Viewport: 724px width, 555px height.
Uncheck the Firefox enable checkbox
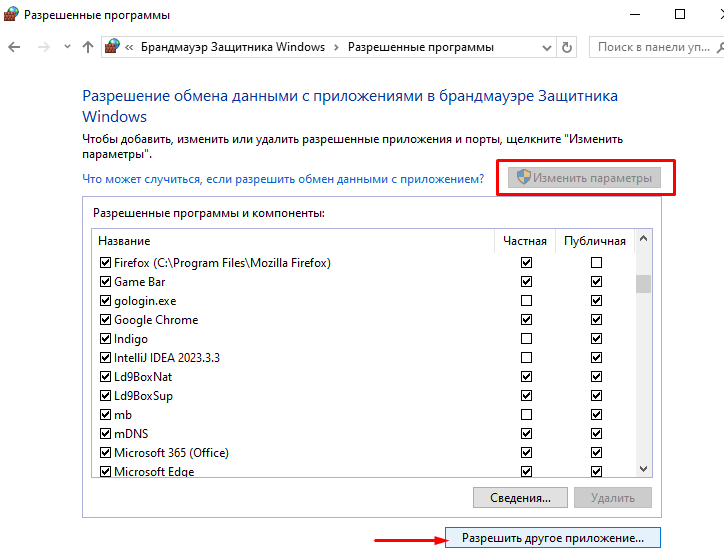105,263
